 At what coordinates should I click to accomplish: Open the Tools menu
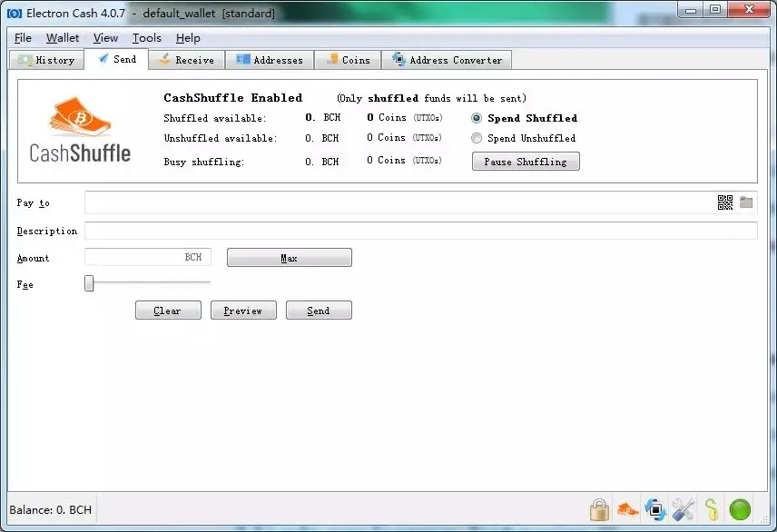(x=147, y=38)
